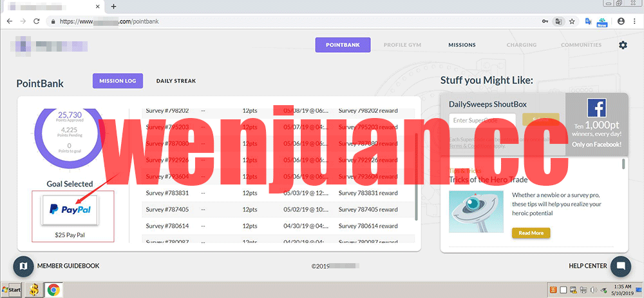Open the Missions navigation item
This screenshot has width=644, height=298.
[462, 45]
